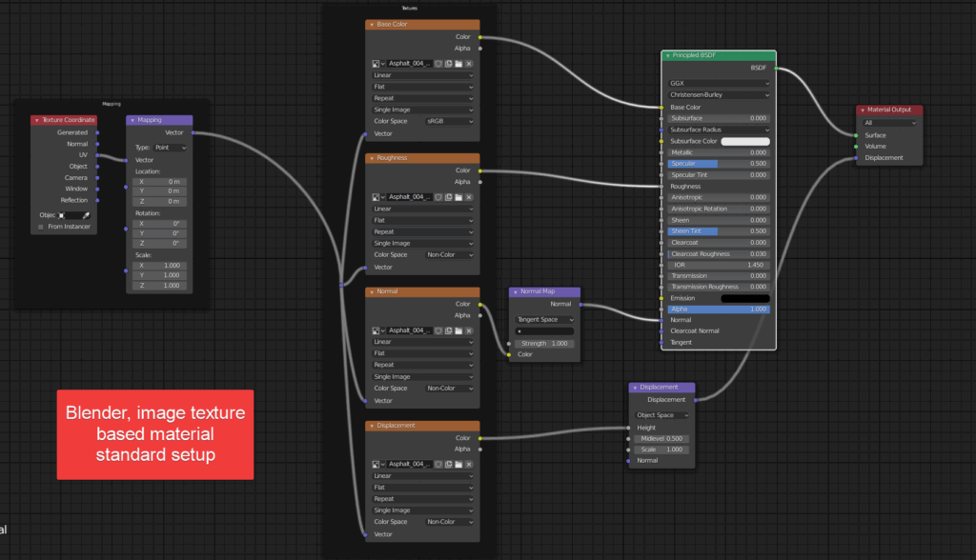Click the Specular slider in Principled BSDF

[719, 164]
